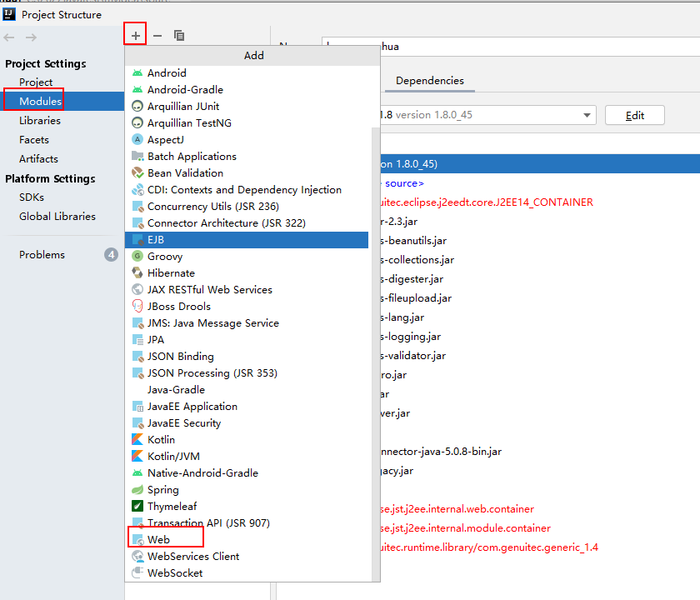Select the s-digester.jar dependency

pos(412,279)
